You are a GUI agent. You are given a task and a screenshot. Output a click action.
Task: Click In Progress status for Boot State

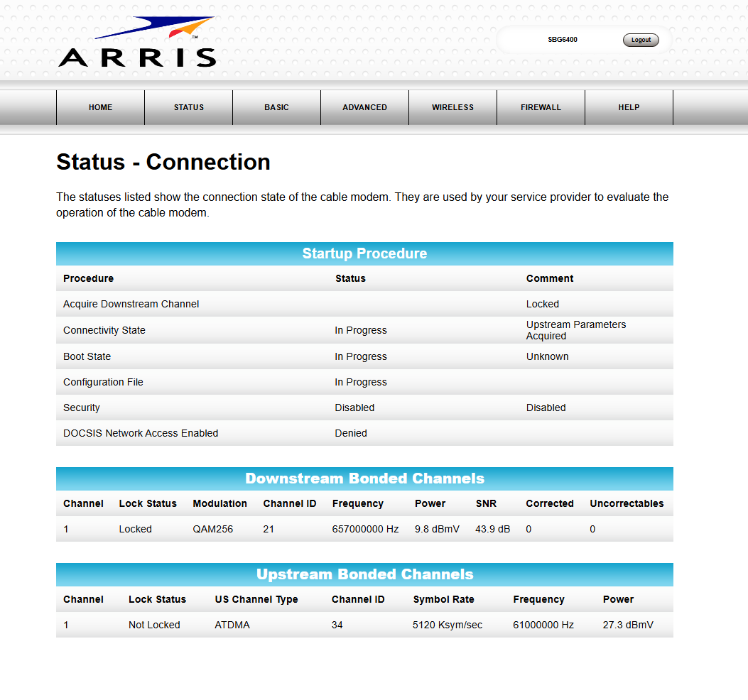click(x=361, y=356)
